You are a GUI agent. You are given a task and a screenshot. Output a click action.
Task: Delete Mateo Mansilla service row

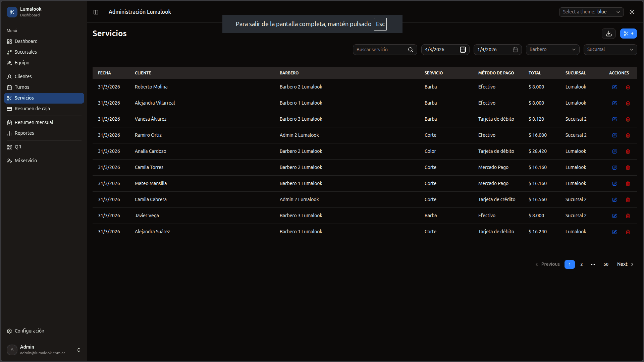(628, 184)
